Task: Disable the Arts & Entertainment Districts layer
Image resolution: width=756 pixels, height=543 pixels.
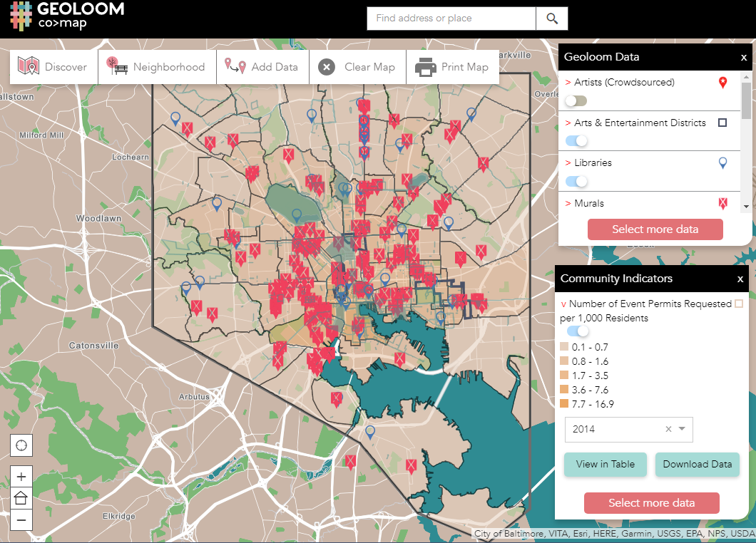Action: (x=576, y=140)
